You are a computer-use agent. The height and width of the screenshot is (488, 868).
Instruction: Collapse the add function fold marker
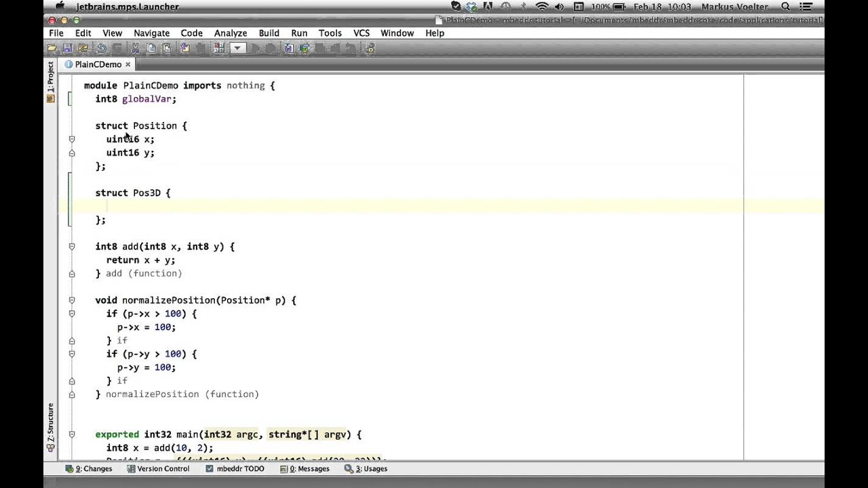72,247
